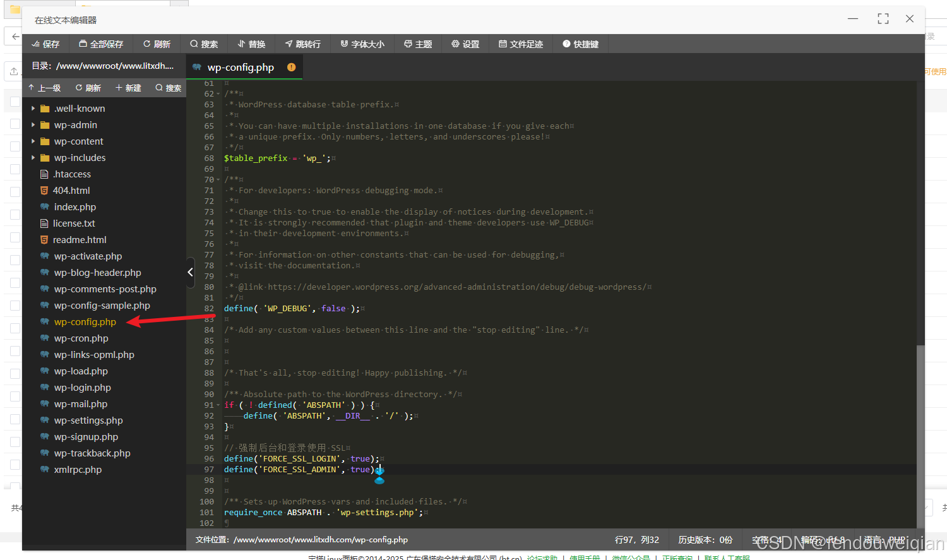
Task: Click the directory path field in sidebar
Action: pos(103,66)
